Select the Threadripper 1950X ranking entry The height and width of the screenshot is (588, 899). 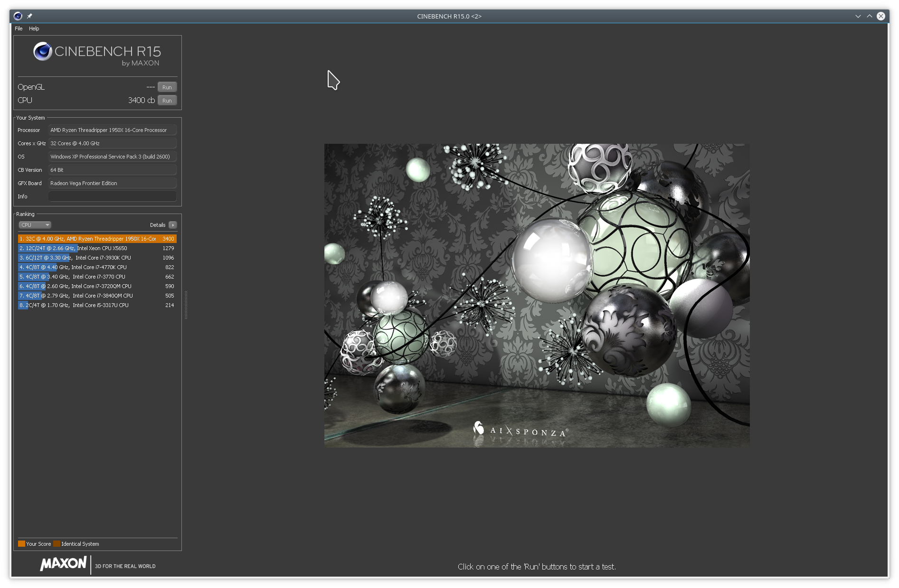pyautogui.click(x=97, y=239)
